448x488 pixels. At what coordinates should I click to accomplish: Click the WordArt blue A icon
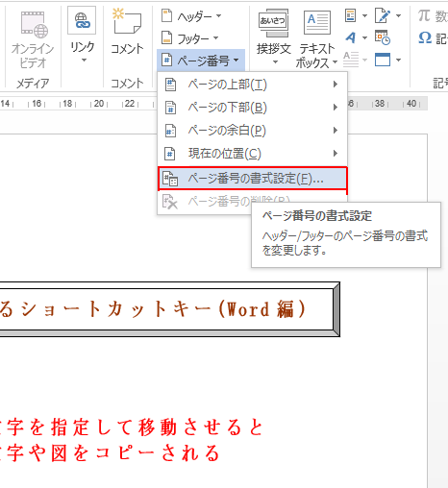point(351,37)
